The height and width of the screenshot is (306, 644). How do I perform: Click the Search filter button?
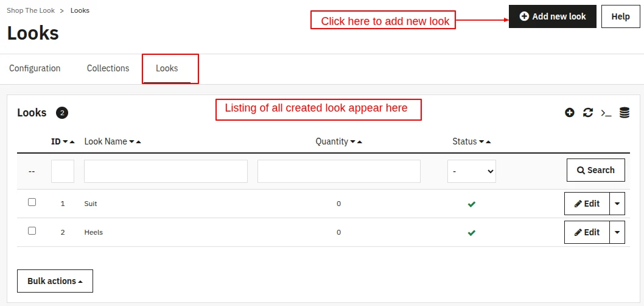pos(596,170)
